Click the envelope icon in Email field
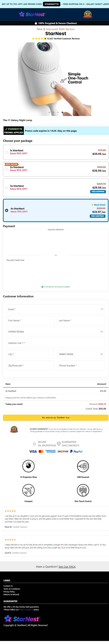Image resolution: width=109 pixels, height=644 pixels. (x=102, y=309)
